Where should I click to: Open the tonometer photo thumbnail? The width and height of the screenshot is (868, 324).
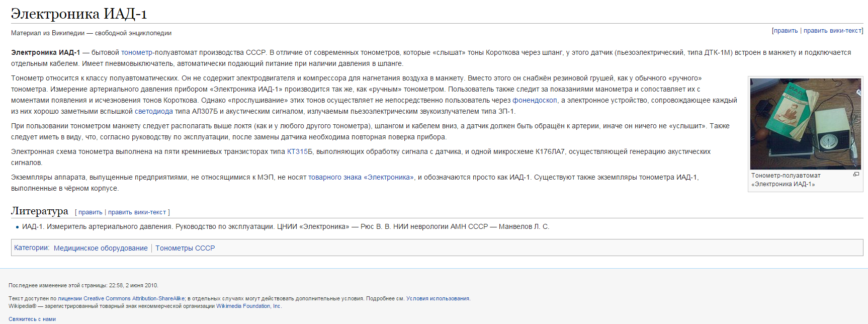805,123
